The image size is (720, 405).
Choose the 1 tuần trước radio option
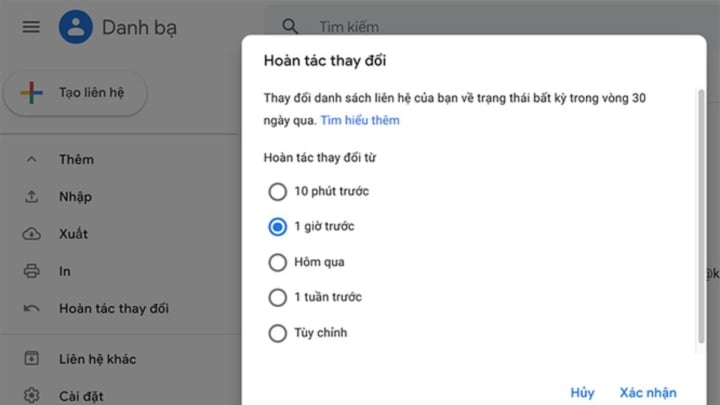click(277, 298)
